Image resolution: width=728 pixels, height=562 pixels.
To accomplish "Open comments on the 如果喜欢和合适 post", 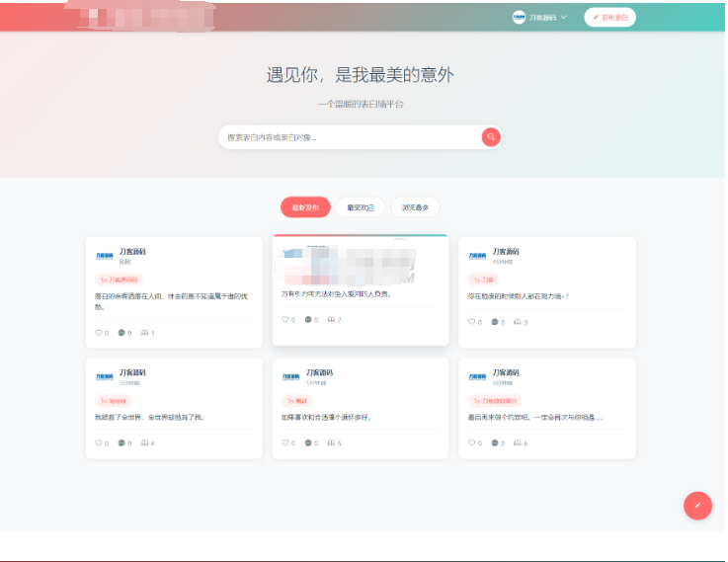I will tap(308, 442).
